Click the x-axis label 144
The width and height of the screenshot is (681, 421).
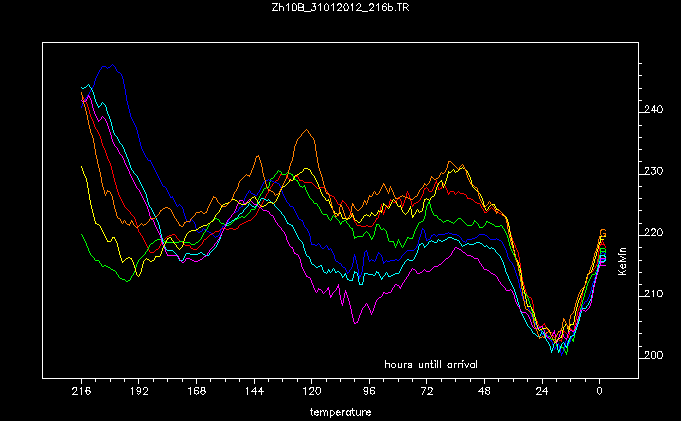coord(254,391)
